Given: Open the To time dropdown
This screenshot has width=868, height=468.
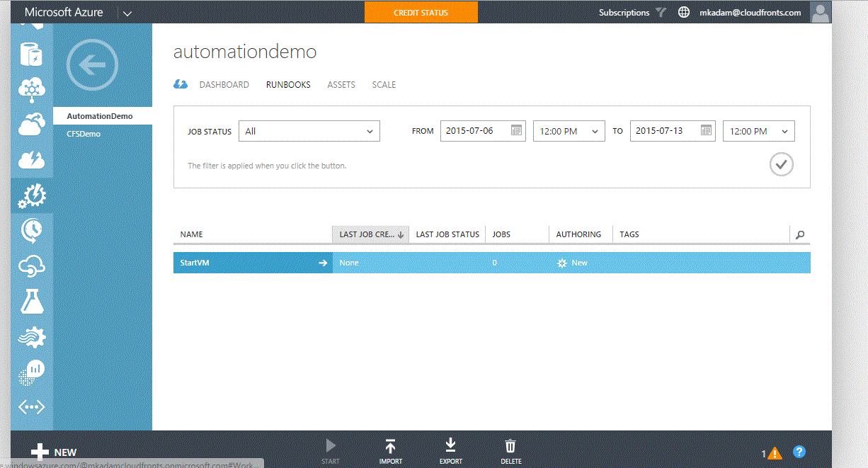Looking at the screenshot, I should pyautogui.click(x=758, y=131).
